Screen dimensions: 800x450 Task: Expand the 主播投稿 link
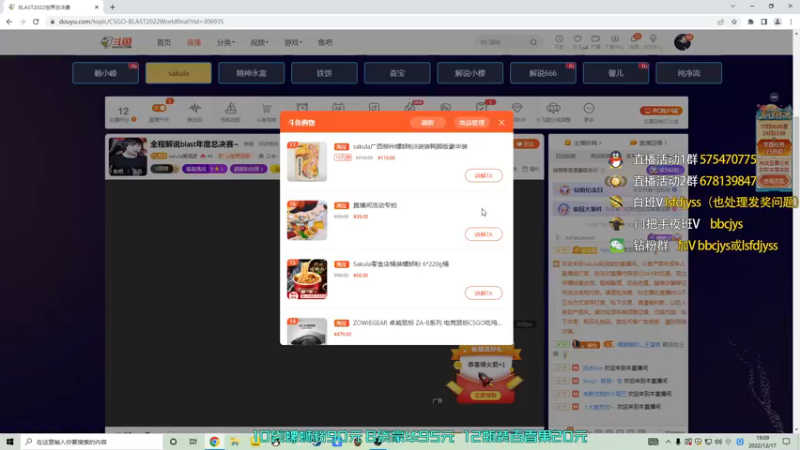click(583, 143)
